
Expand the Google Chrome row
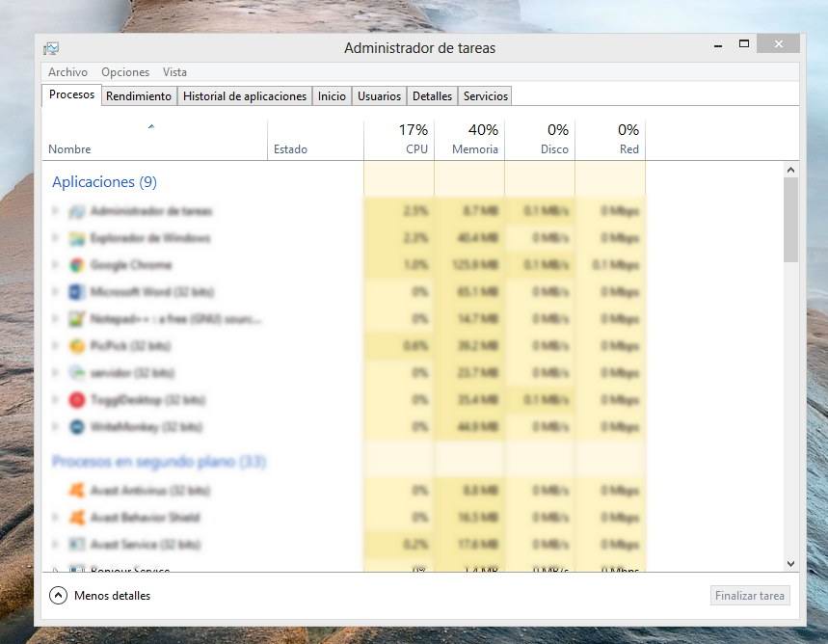55,265
